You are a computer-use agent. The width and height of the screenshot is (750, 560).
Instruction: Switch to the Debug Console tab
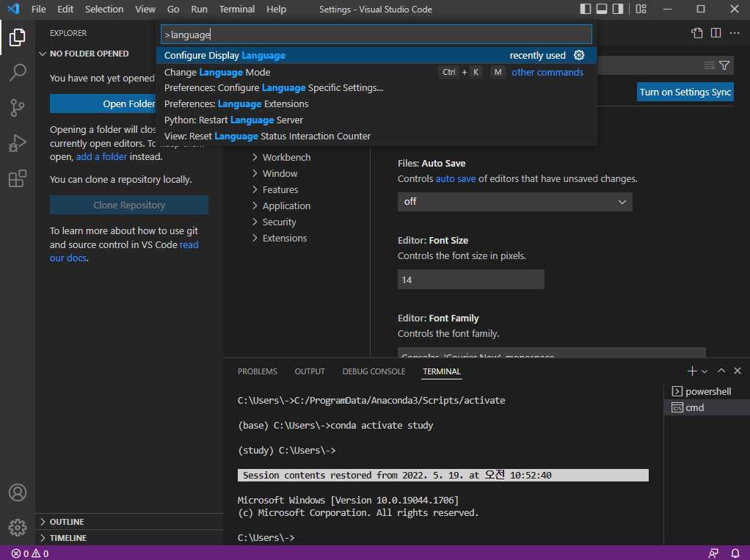[374, 371]
